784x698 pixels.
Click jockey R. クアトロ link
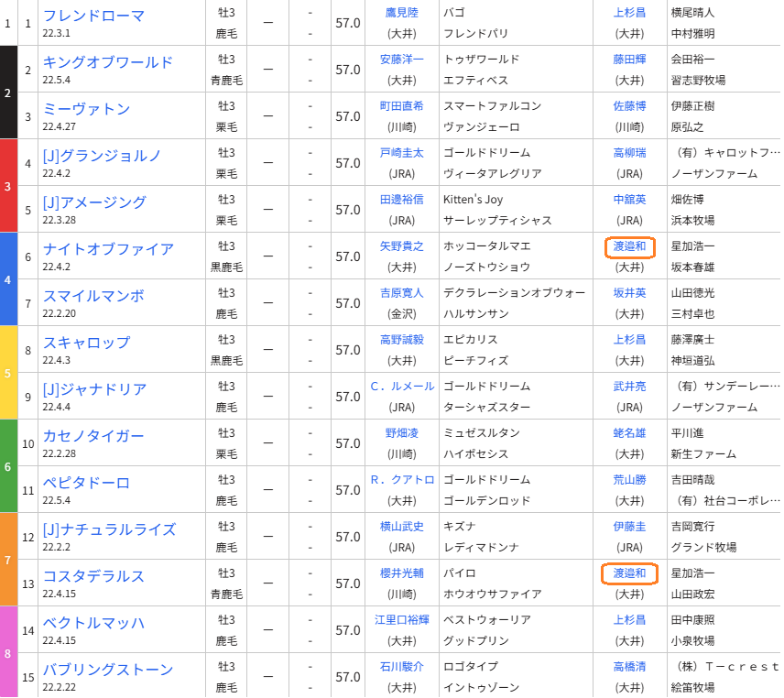point(402,479)
